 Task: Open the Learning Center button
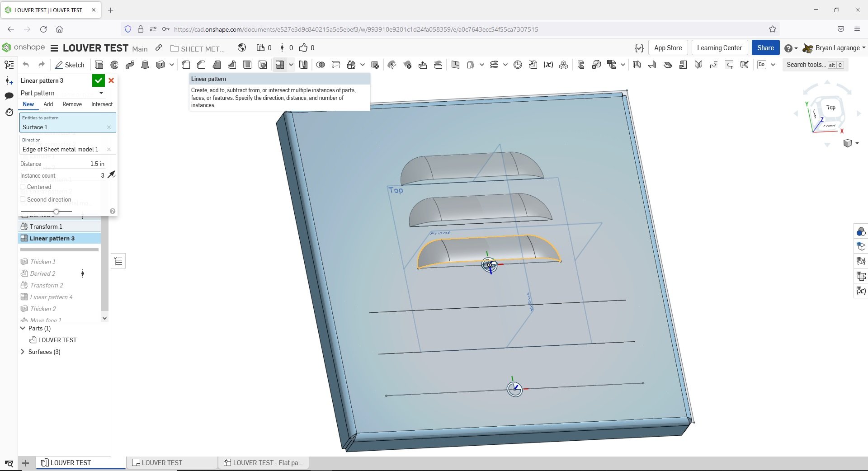coord(719,48)
